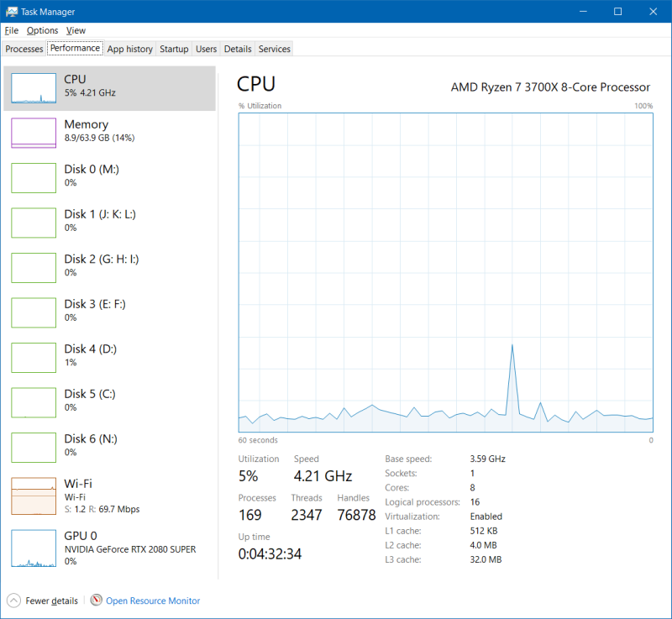Click the Disk 3 (E: F:) label
This screenshot has height=619, width=672.
coord(95,304)
